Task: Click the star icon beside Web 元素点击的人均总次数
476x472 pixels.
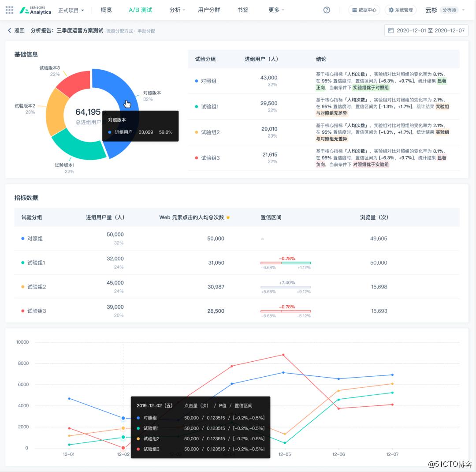Action: tap(228, 217)
